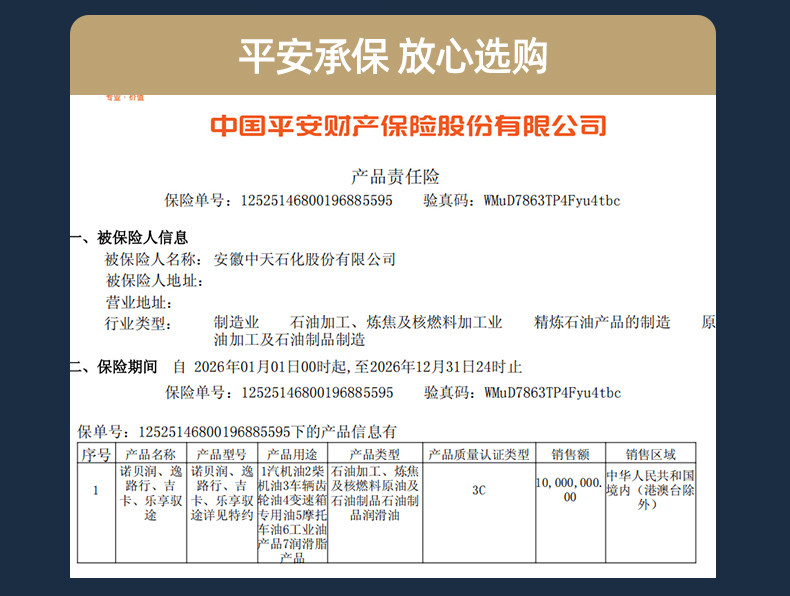790x596 pixels.
Task: Click table header 销售额
Action: tap(570, 454)
